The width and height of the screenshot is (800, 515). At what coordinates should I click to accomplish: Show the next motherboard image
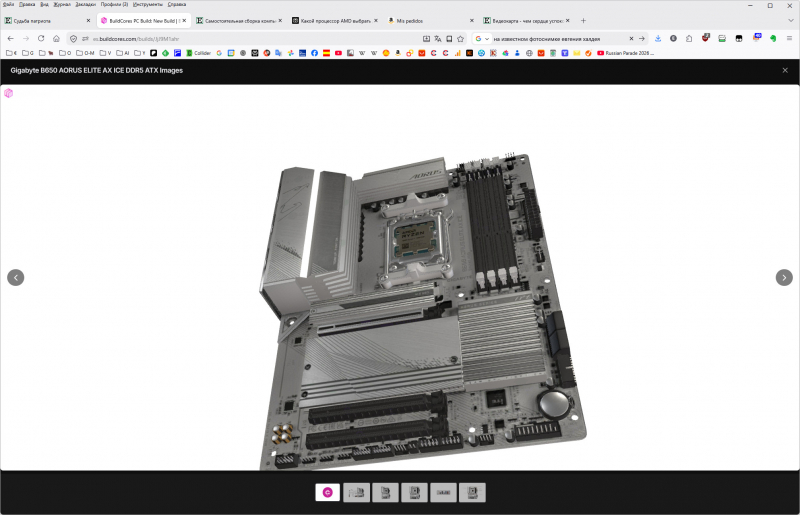coord(784,277)
